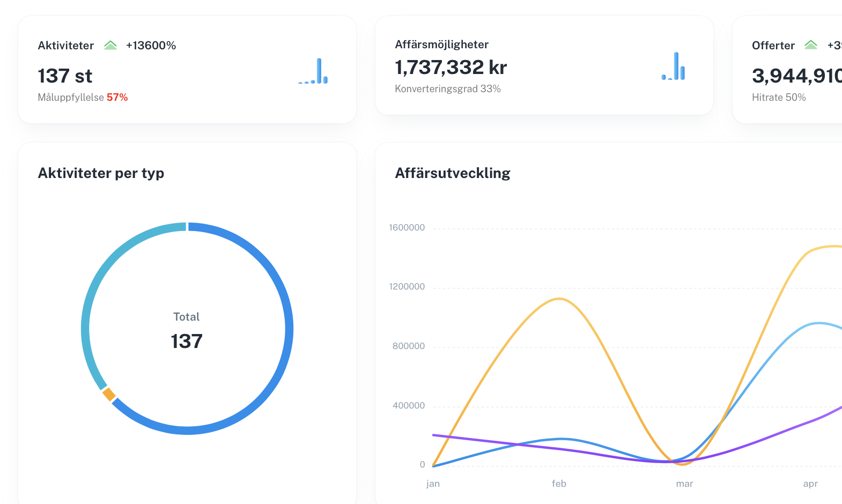This screenshot has height=504, width=842.
Task: Click the 1600000 y-axis label
Action: tap(407, 228)
